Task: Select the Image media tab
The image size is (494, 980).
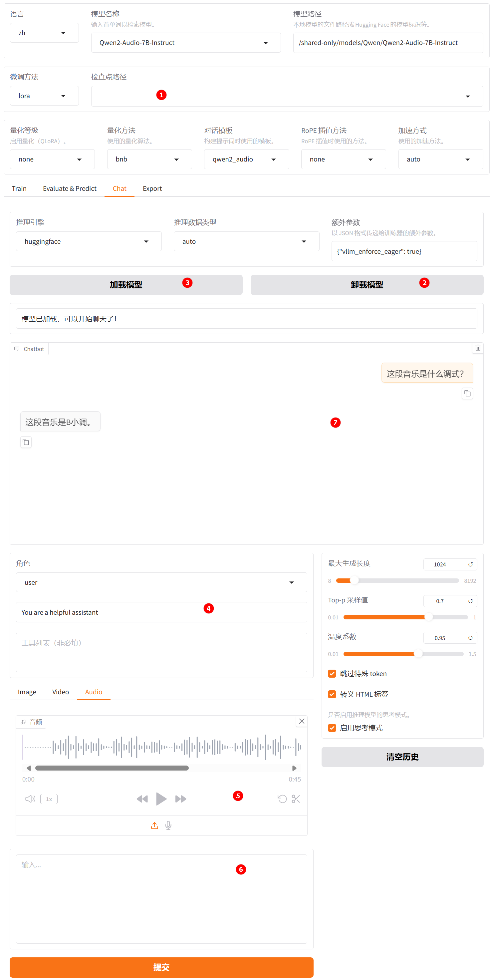Action: point(27,692)
